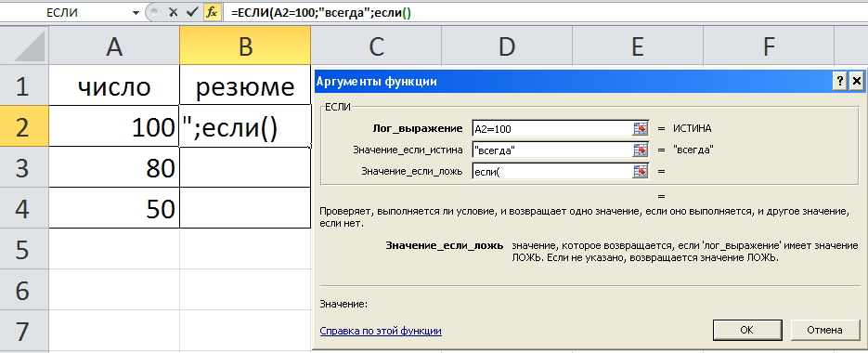This screenshot has width=868, height=353.
Task: Click range selector icon for Значение_если_истина
Action: [640, 150]
